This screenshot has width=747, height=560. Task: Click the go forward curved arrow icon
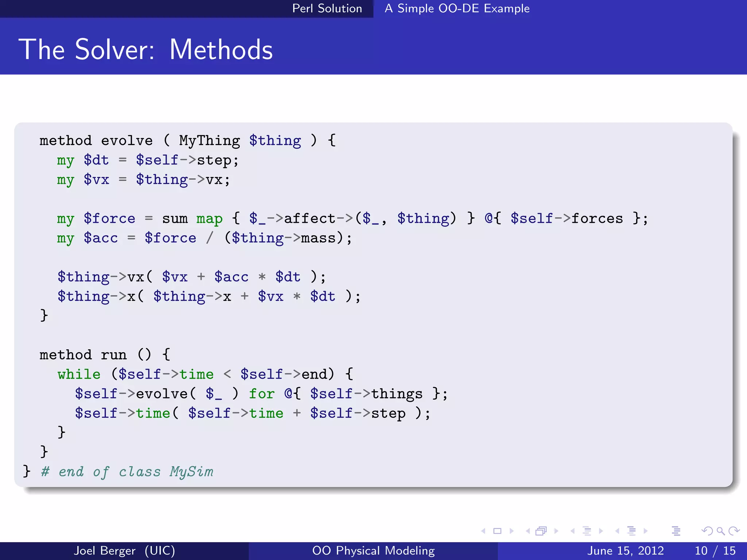coord(734,531)
